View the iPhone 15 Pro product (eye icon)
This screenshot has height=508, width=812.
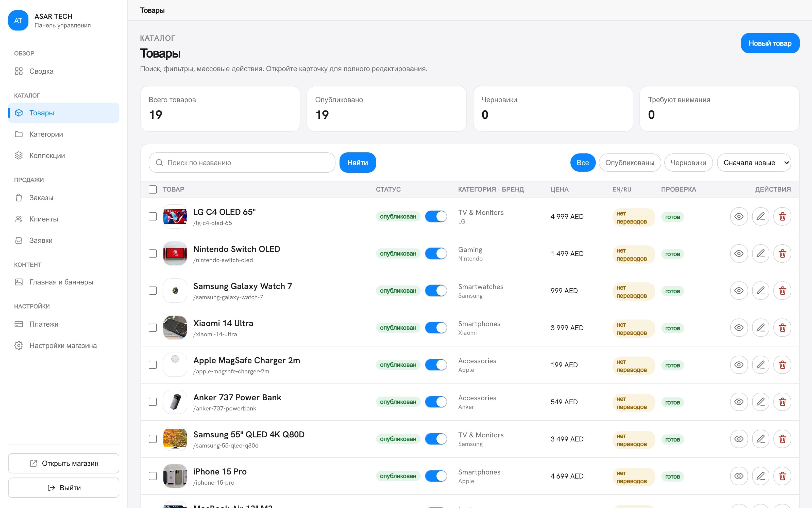coord(739,476)
